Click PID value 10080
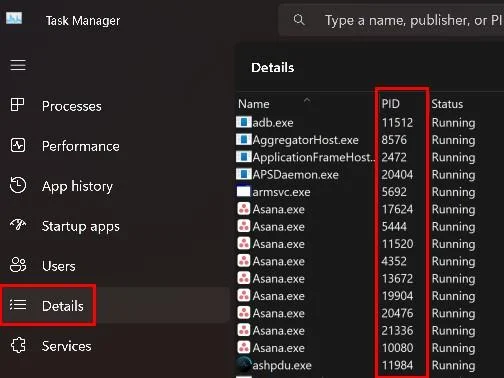Image resolution: width=504 pixels, height=378 pixels. coord(397,348)
